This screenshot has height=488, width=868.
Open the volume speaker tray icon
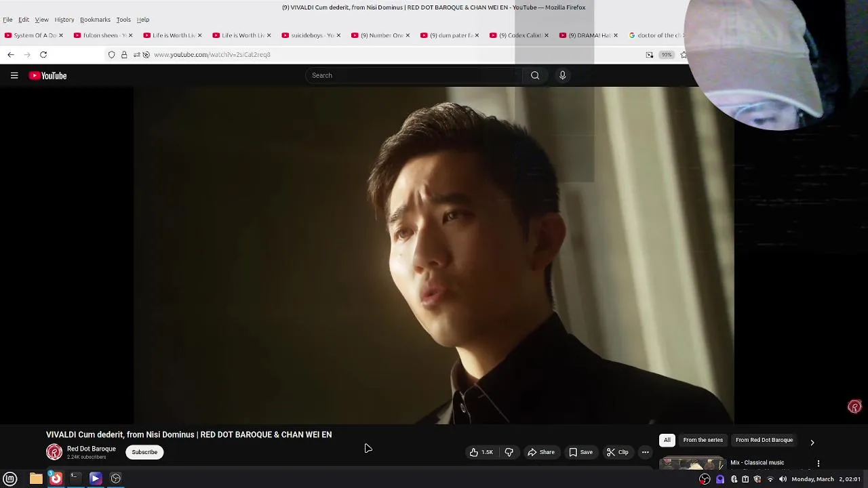783,479
